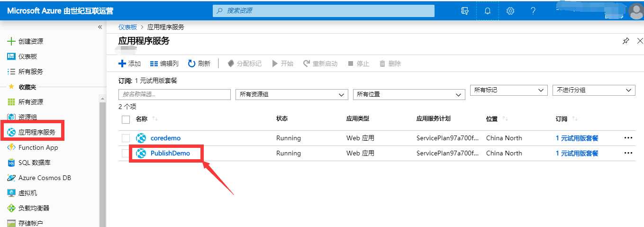
Task: Tick the coredemo row checkbox
Action: click(x=126, y=138)
